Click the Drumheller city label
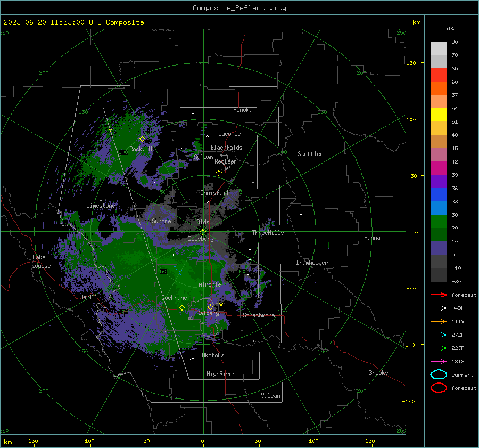Image resolution: width=479 pixels, height=448 pixels. [312, 263]
